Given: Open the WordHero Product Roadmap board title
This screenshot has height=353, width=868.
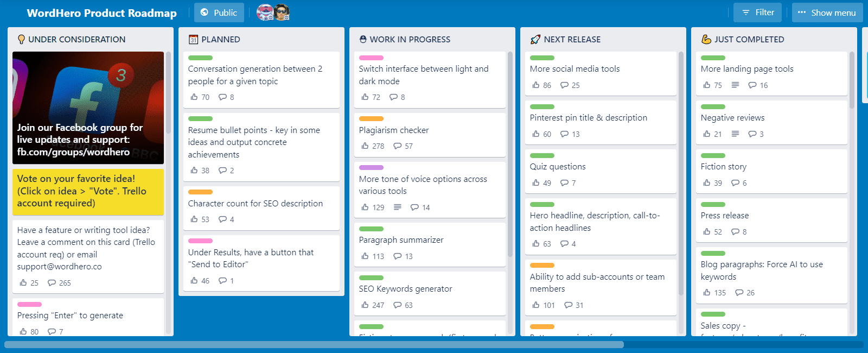Looking at the screenshot, I should pyautogui.click(x=102, y=13).
